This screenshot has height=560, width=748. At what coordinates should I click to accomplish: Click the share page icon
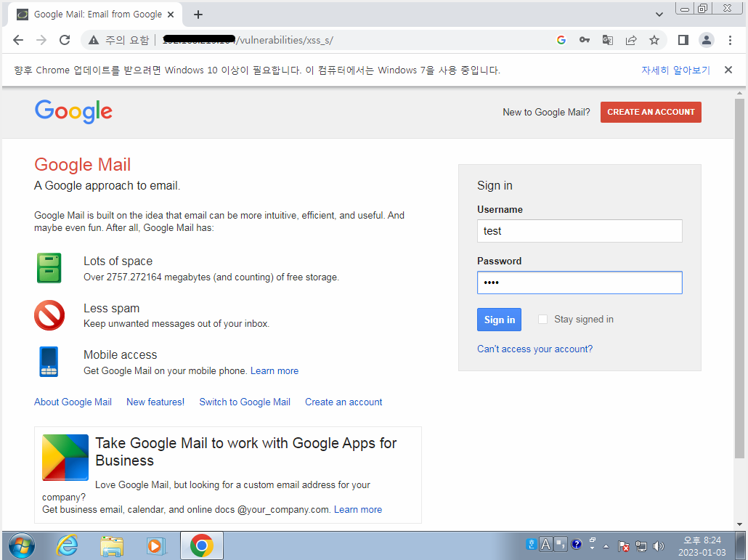(631, 40)
